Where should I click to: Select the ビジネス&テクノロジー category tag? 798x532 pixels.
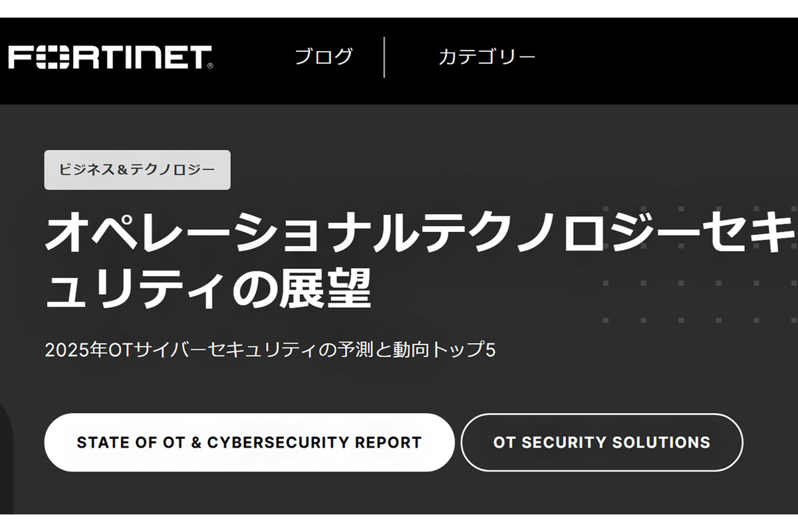[137, 170]
